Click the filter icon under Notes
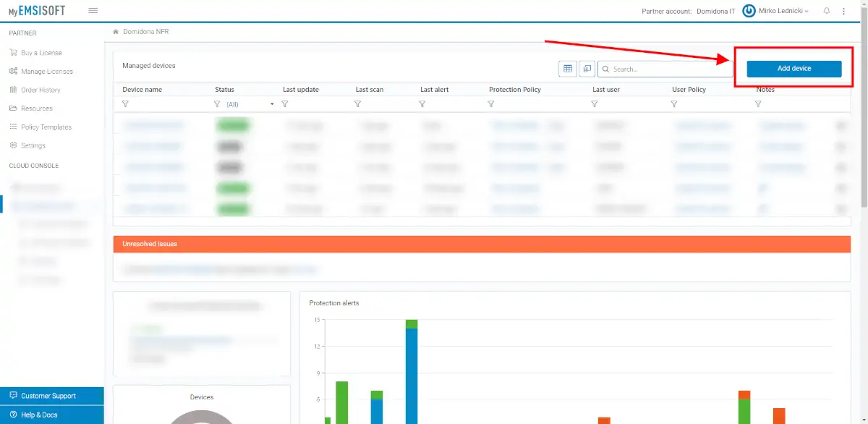The height and width of the screenshot is (424, 868). click(x=758, y=104)
